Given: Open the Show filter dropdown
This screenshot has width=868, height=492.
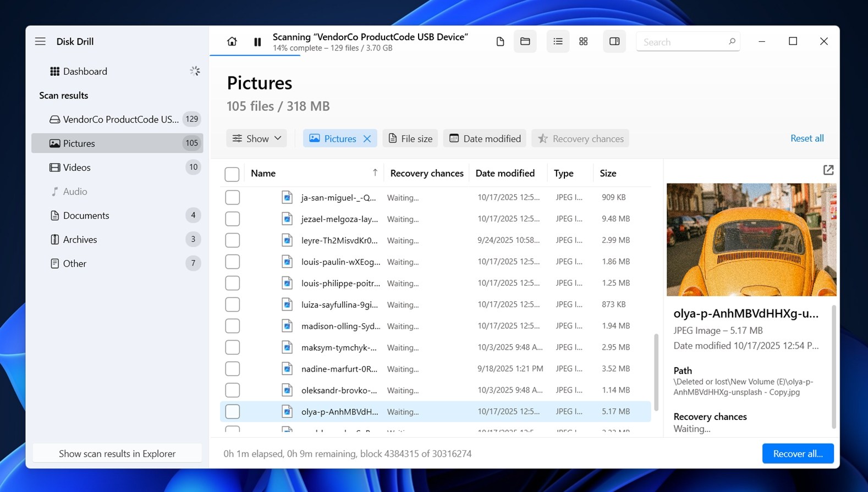Looking at the screenshot, I should (257, 139).
